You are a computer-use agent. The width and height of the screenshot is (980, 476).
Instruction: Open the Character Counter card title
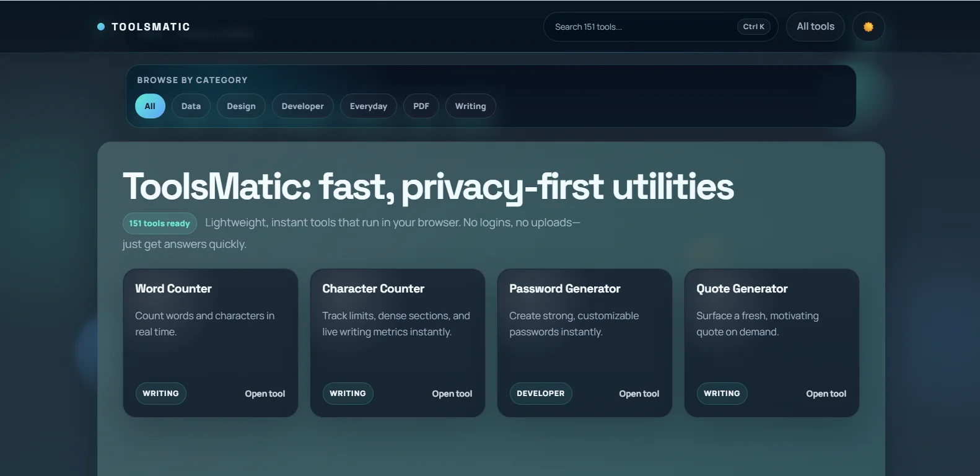(373, 288)
